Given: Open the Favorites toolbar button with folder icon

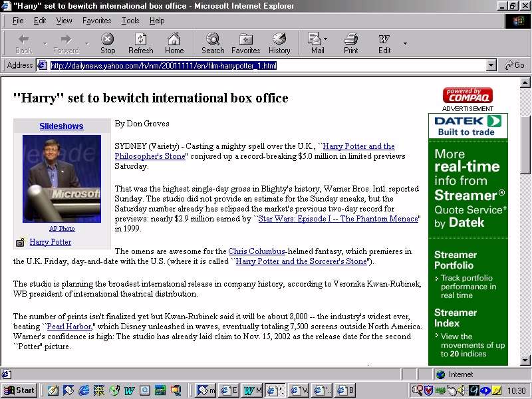Looking at the screenshot, I should pyautogui.click(x=245, y=44).
